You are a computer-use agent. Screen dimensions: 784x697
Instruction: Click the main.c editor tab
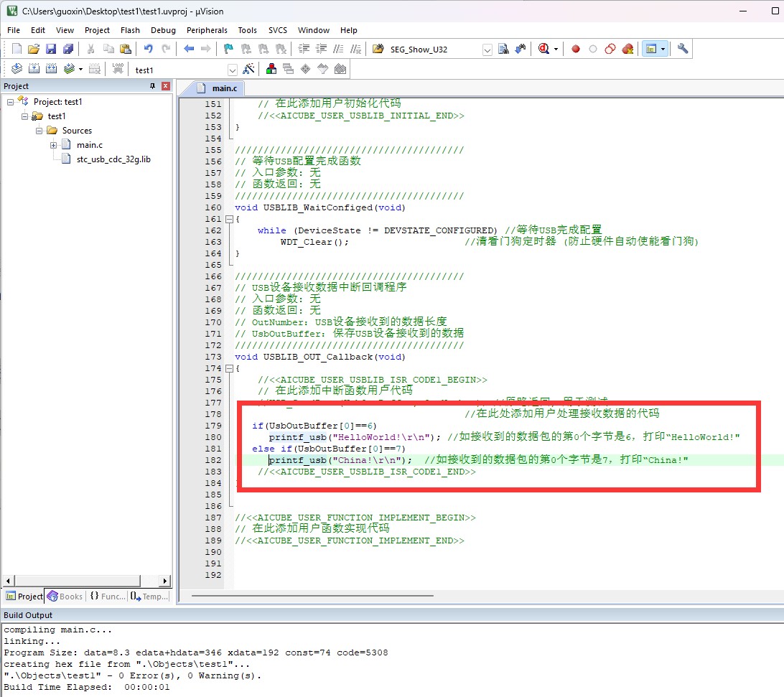(225, 88)
